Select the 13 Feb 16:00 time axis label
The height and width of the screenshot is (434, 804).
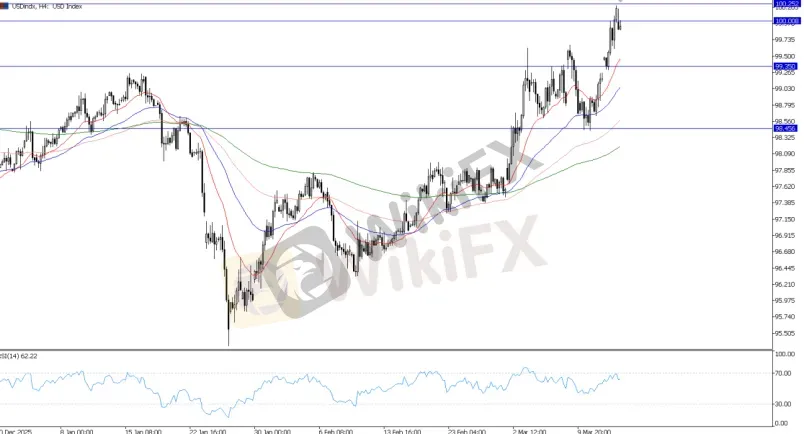(403, 431)
